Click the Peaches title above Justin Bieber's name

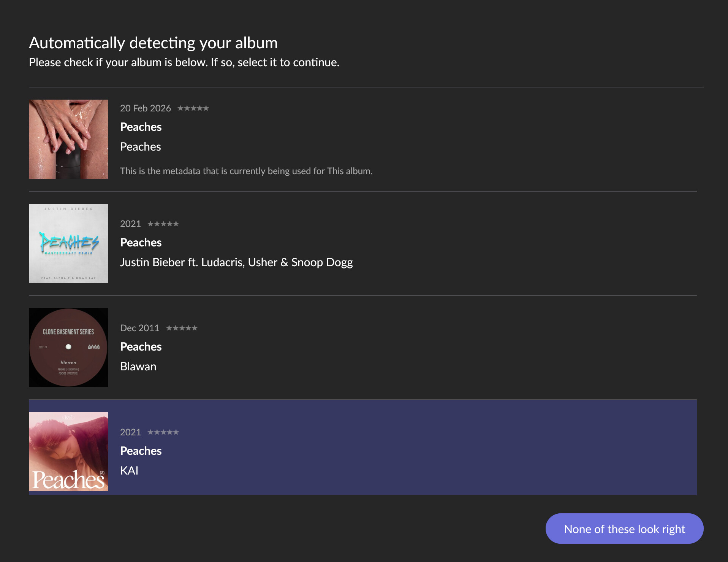tap(141, 243)
